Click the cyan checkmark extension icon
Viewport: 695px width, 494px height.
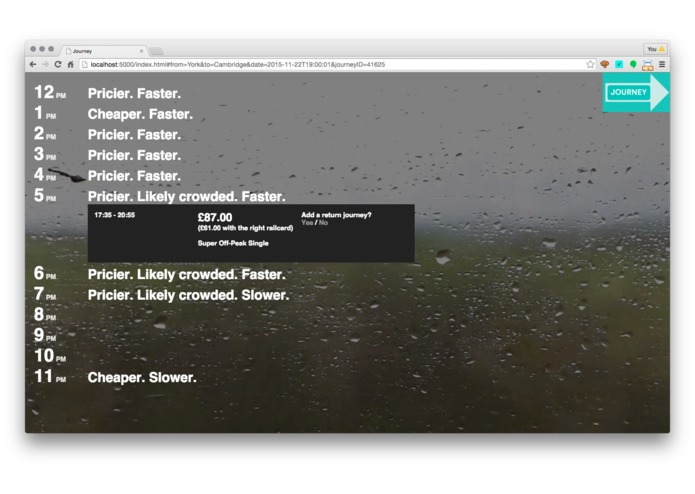tap(619, 64)
